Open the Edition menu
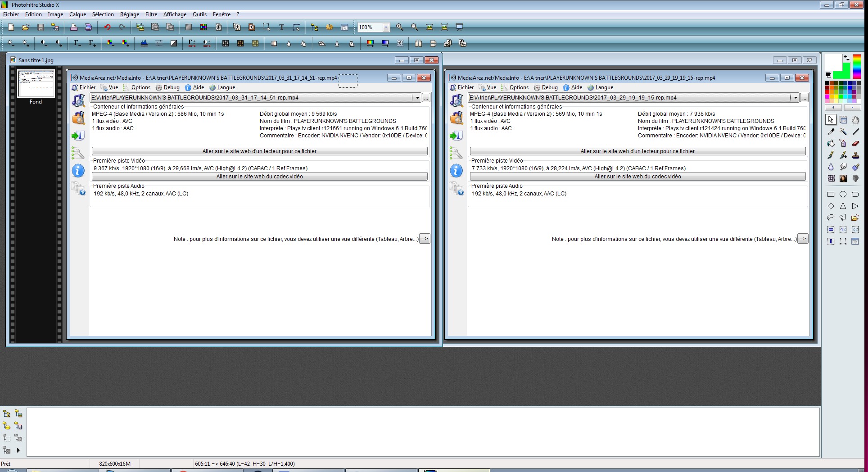Image resolution: width=868 pixels, height=472 pixels. (x=33, y=14)
